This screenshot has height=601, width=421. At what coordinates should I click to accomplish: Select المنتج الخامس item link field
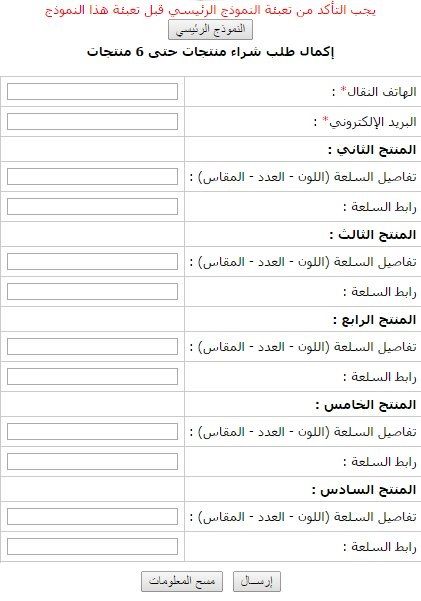click(92, 462)
